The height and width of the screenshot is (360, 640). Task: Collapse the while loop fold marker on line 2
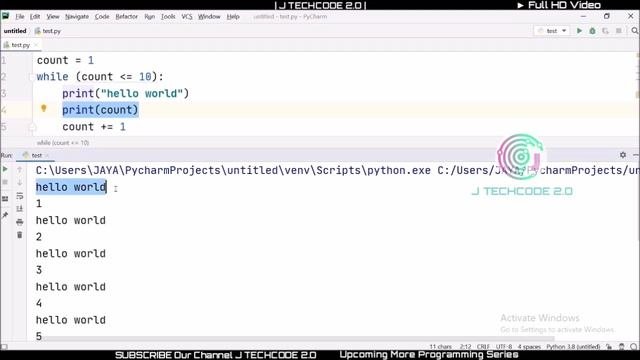32,77
